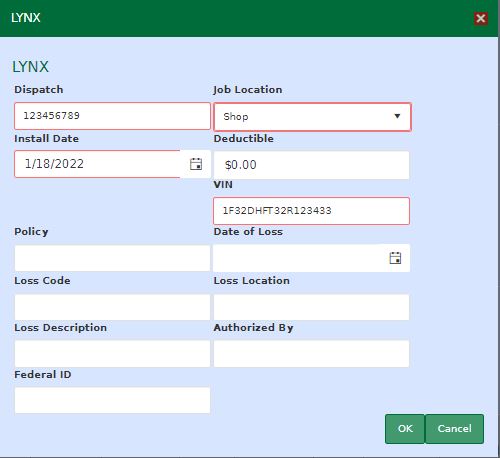Image resolution: width=500 pixels, height=458 pixels.
Task: Select the Install Date text field
Action: coord(97,164)
